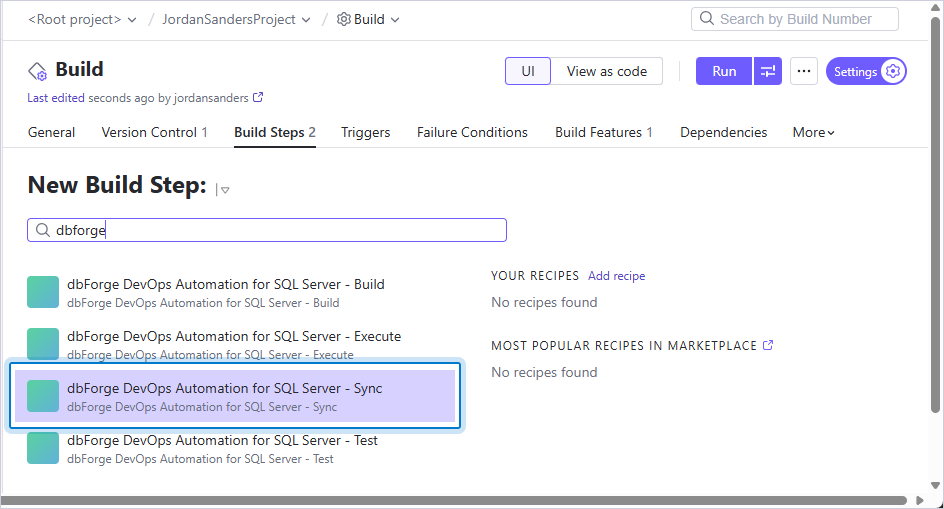The image size is (944, 509).
Task: Click the external link icon after jordansanders
Action: (x=258, y=97)
